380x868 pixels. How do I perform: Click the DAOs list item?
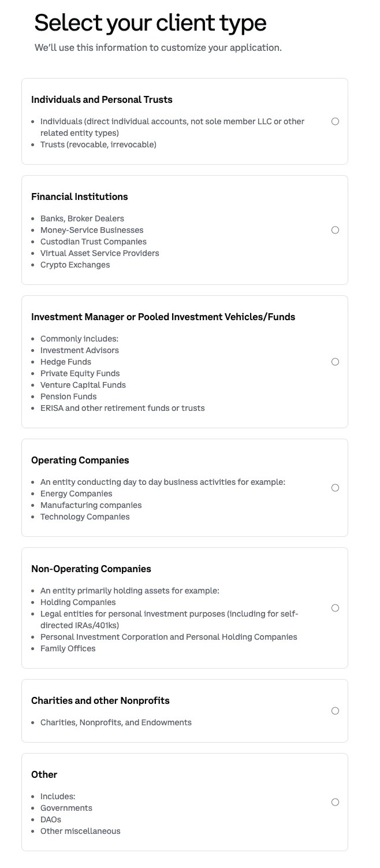(51, 819)
